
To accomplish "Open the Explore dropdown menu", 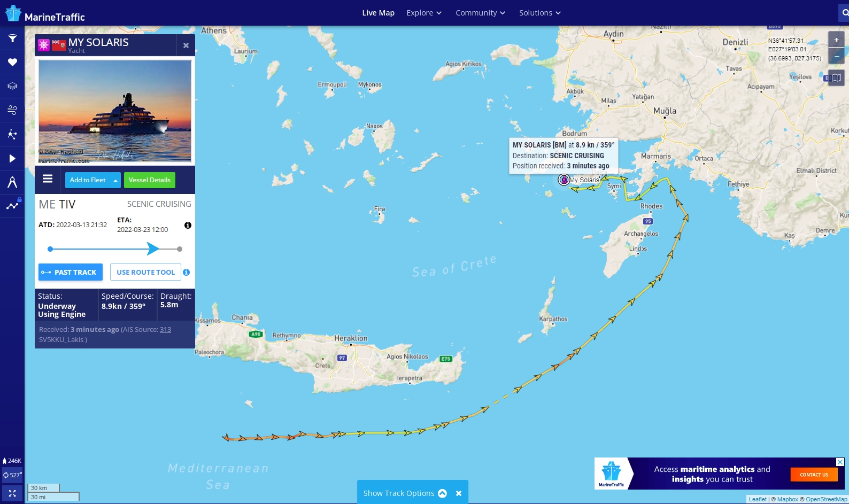I will coord(424,13).
